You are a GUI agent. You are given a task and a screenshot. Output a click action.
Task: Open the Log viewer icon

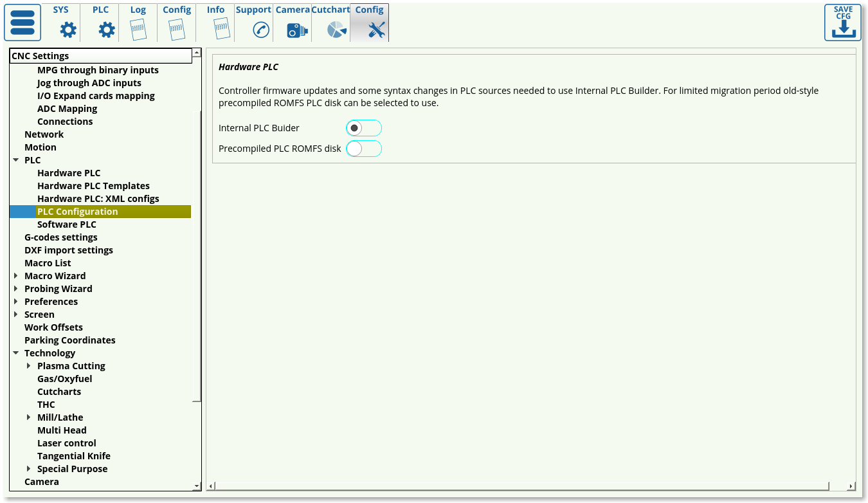point(138,30)
